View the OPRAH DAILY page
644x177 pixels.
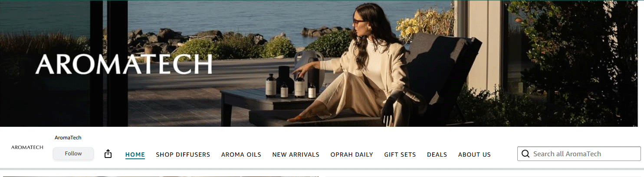coord(352,154)
